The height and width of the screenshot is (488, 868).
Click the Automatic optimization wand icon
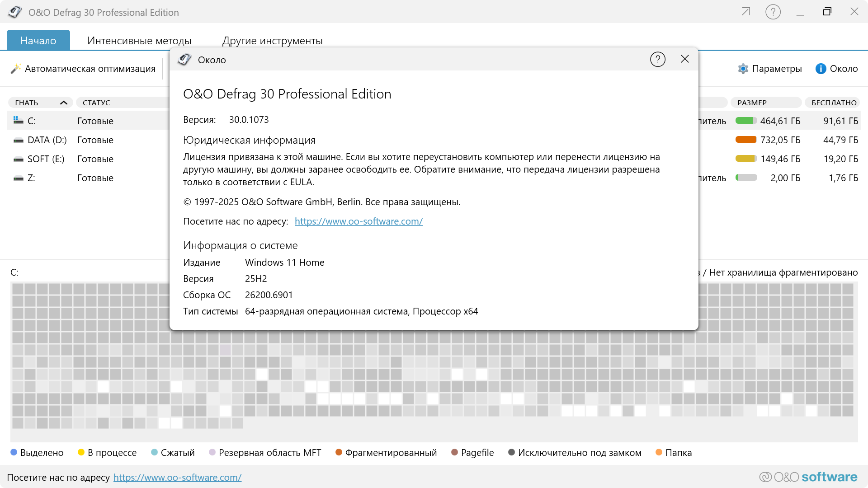(x=16, y=69)
